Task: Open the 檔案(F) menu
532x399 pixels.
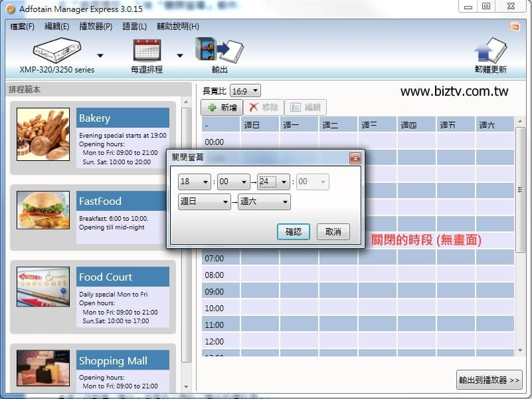Action: 22,27
